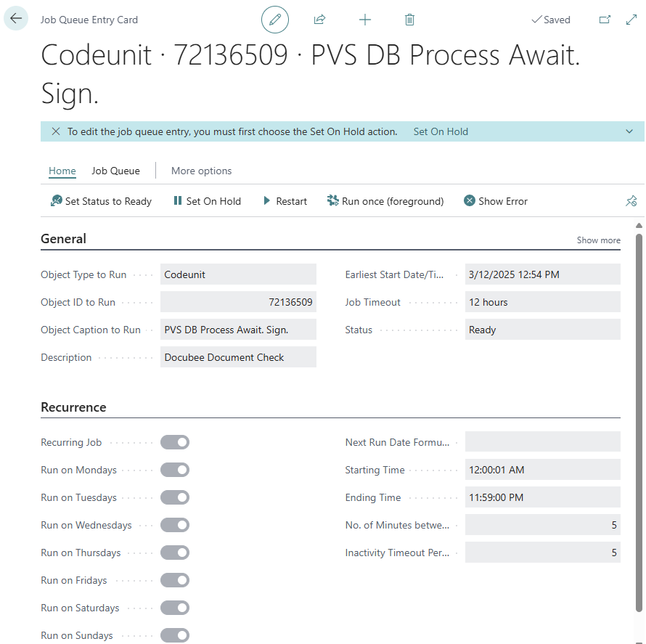Click the pencil edit icon
Screen dimensions: 646x644
275,20
